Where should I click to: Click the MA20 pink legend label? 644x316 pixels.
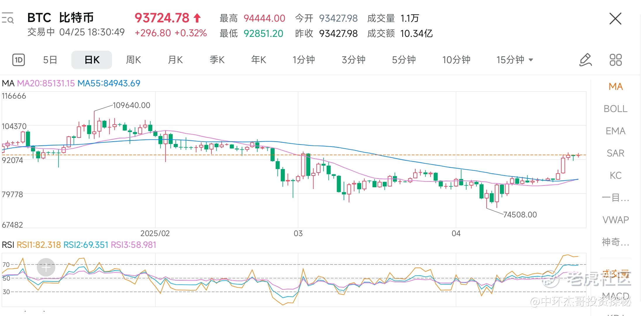pyautogui.click(x=46, y=83)
